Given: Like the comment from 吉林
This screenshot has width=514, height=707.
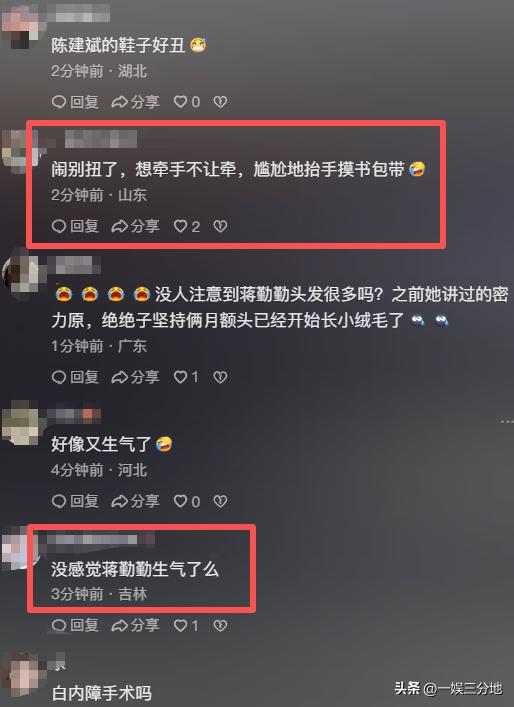Looking at the screenshot, I should 187,625.
